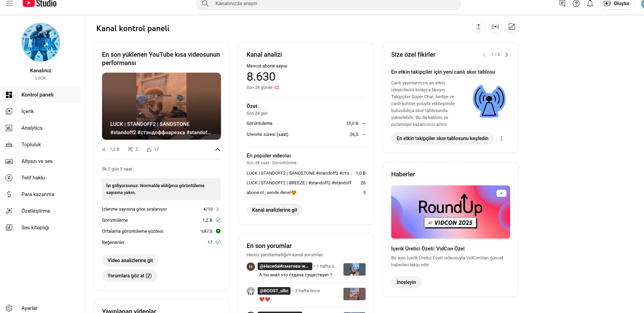644x313 pixels.
Task: Open Telif hakkı in sidebar
Action: point(41,178)
